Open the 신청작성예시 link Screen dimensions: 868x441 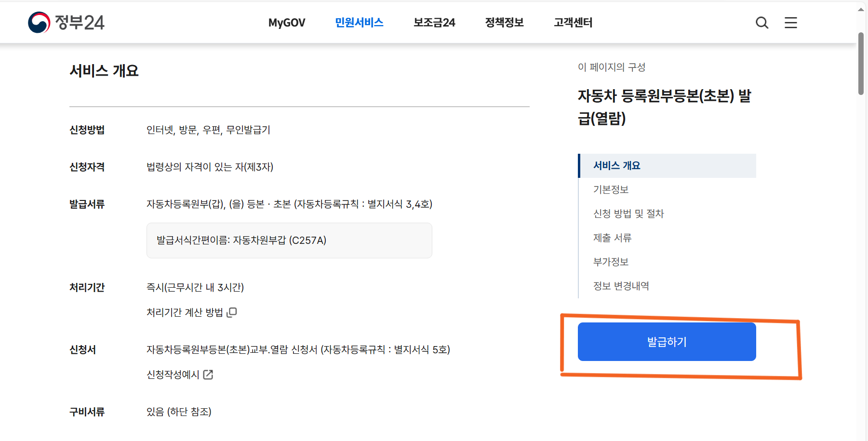(x=173, y=374)
